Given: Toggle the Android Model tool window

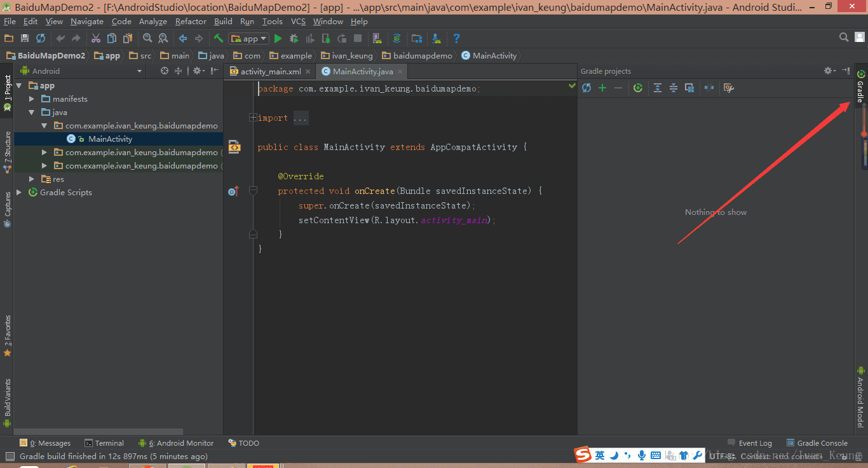Looking at the screenshot, I should point(860,397).
